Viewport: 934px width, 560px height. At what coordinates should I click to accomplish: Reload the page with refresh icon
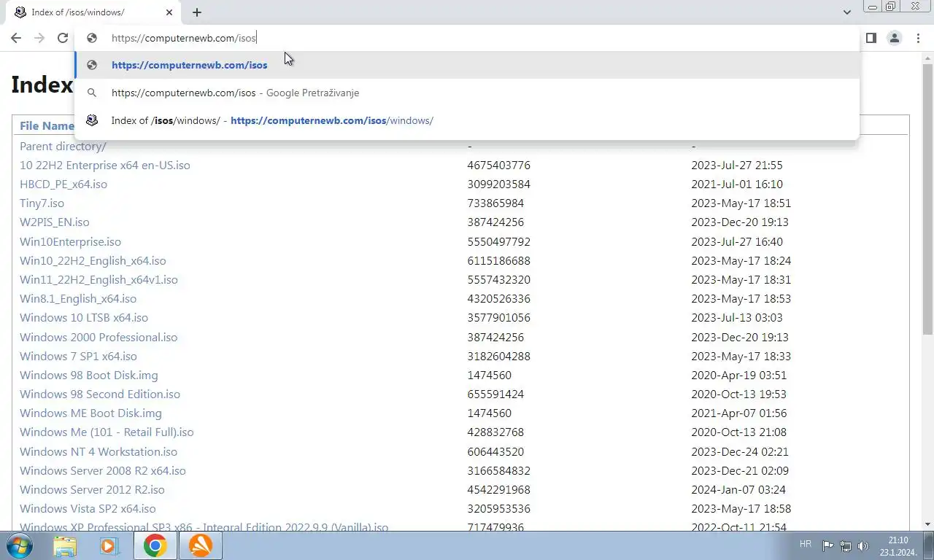click(63, 38)
